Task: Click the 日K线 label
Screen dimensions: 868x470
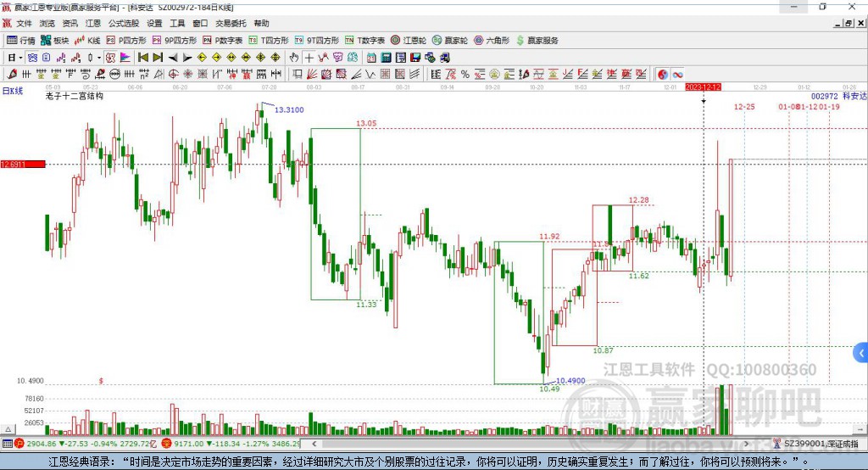Action: click(13, 91)
